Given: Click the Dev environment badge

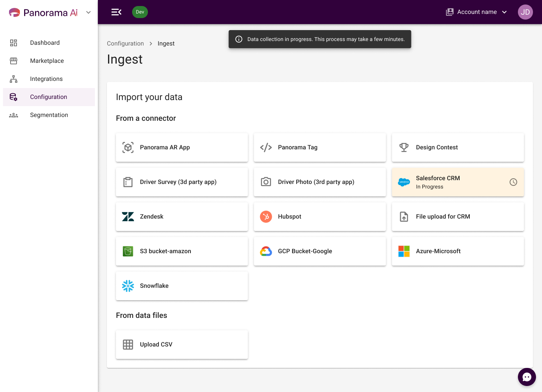Looking at the screenshot, I should (x=140, y=12).
